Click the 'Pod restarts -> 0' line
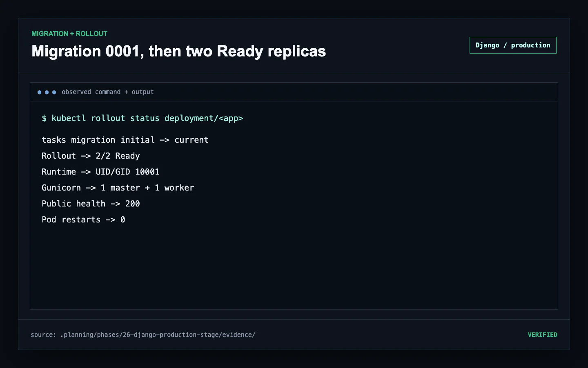This screenshot has width=588, height=368. point(83,220)
